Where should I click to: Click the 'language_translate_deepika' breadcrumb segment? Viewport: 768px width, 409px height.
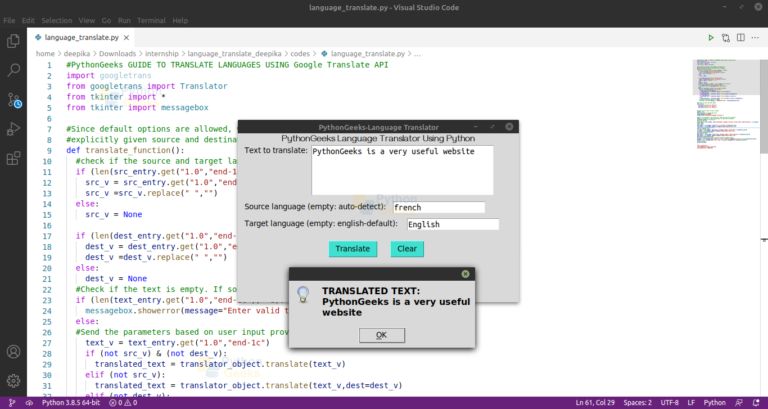[x=235, y=54]
